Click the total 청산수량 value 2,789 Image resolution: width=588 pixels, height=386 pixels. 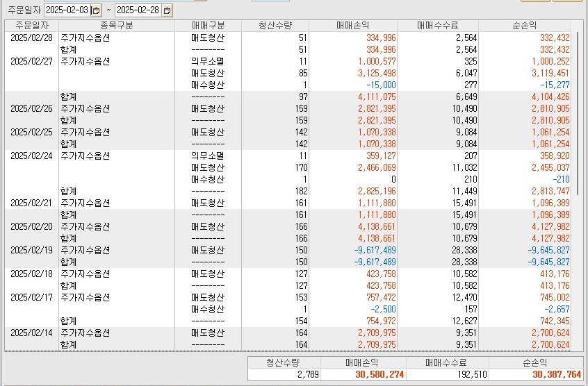pyautogui.click(x=308, y=374)
